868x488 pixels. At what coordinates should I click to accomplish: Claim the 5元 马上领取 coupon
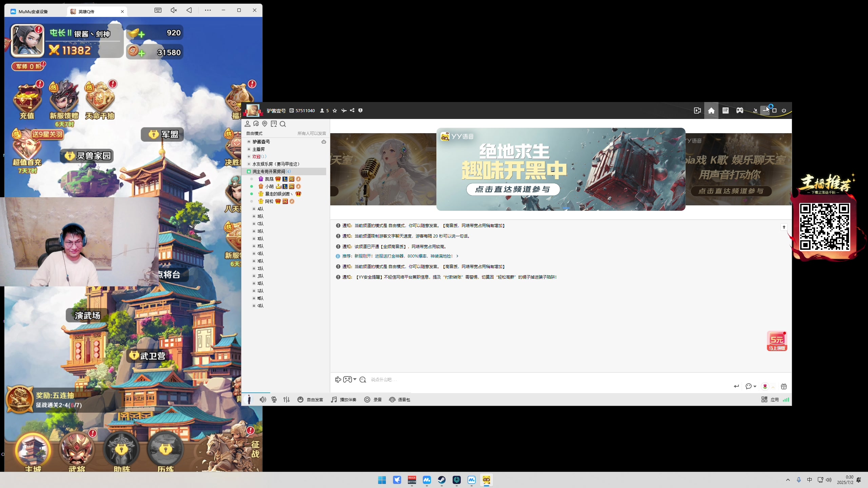point(777,341)
